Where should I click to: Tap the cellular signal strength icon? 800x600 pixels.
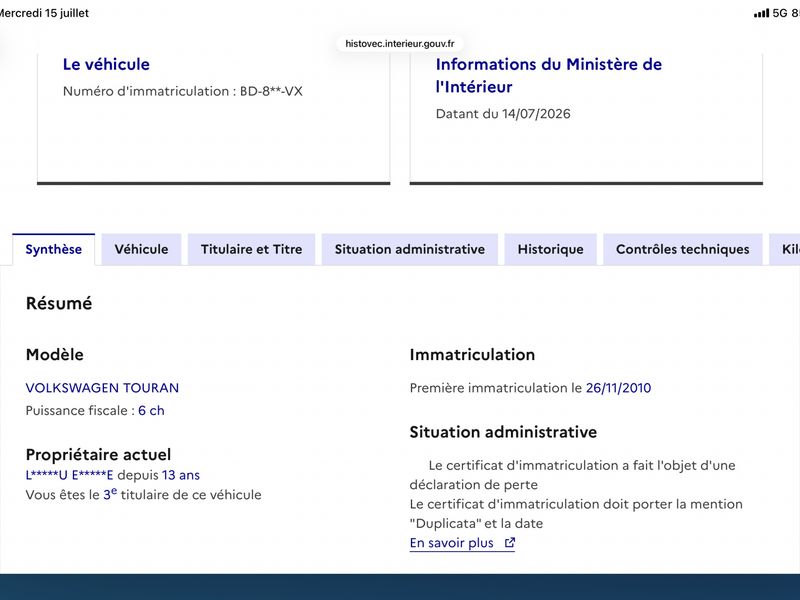(x=761, y=13)
